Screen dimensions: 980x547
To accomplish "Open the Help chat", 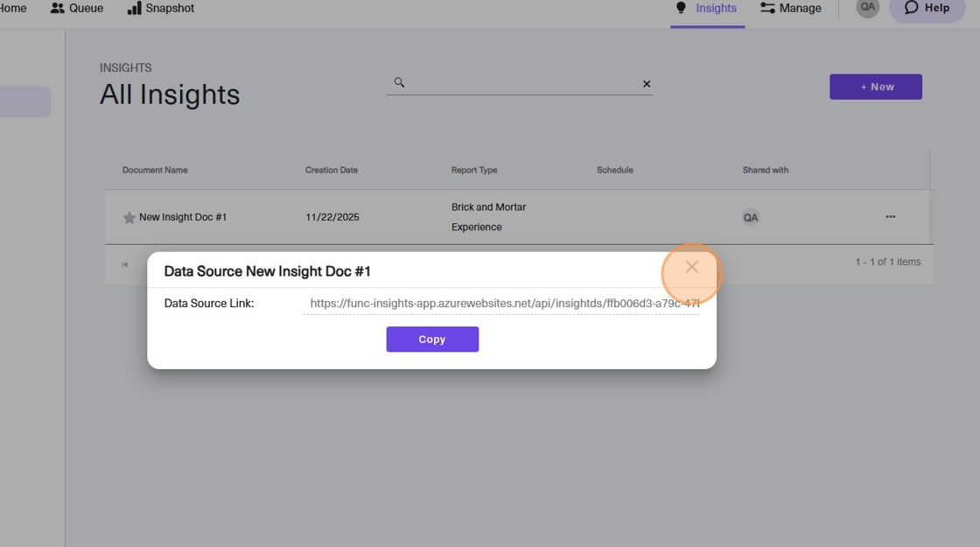I will point(927,8).
